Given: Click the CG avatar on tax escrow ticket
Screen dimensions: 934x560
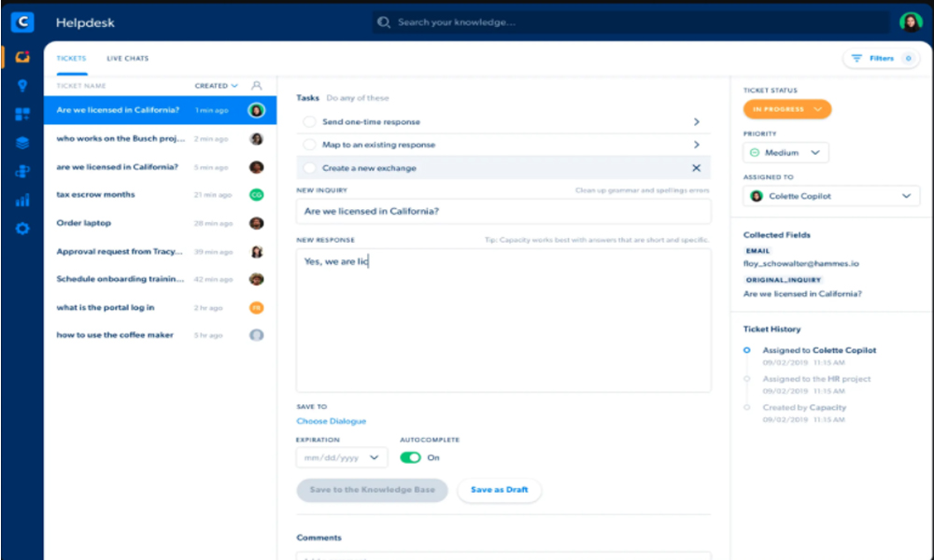Looking at the screenshot, I should click(x=257, y=195).
